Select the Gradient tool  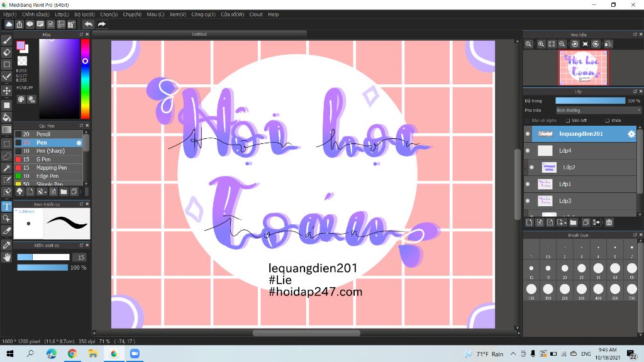pyautogui.click(x=6, y=129)
